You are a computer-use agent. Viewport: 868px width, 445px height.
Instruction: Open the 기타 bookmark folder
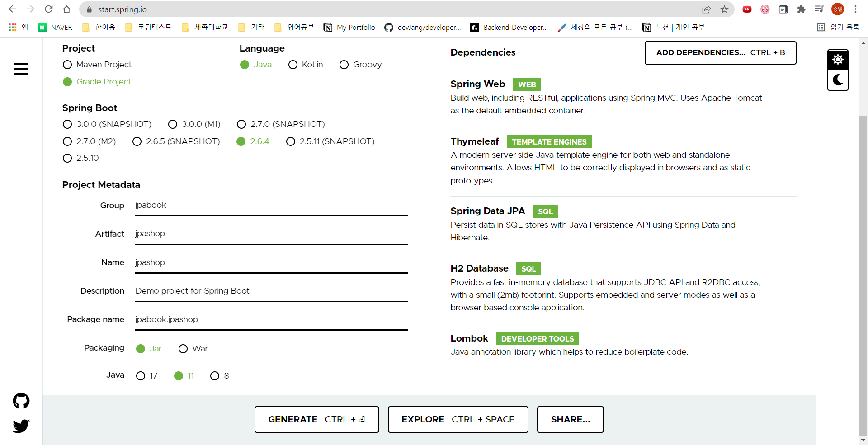tap(252, 28)
